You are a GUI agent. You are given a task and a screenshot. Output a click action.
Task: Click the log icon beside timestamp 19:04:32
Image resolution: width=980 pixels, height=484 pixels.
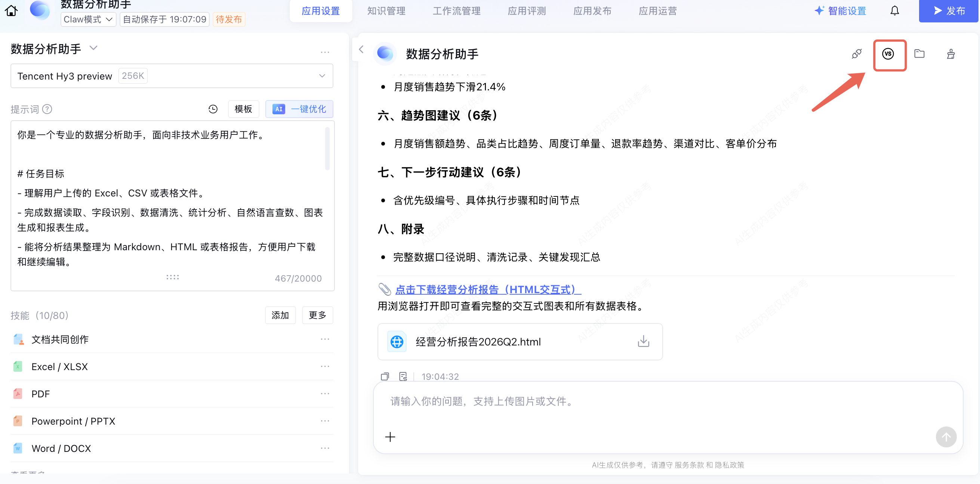click(403, 376)
